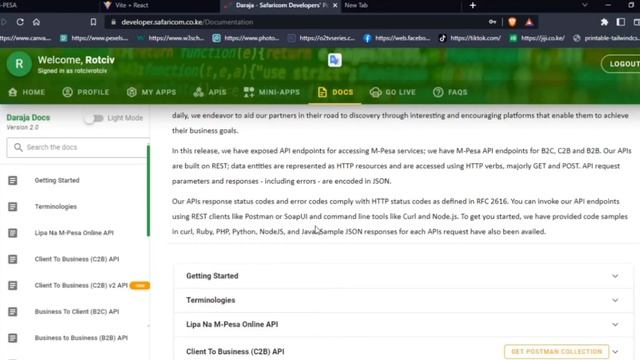
Task: Open Client To Business (C2B) v2 API sidebar entry
Action: 81,285
